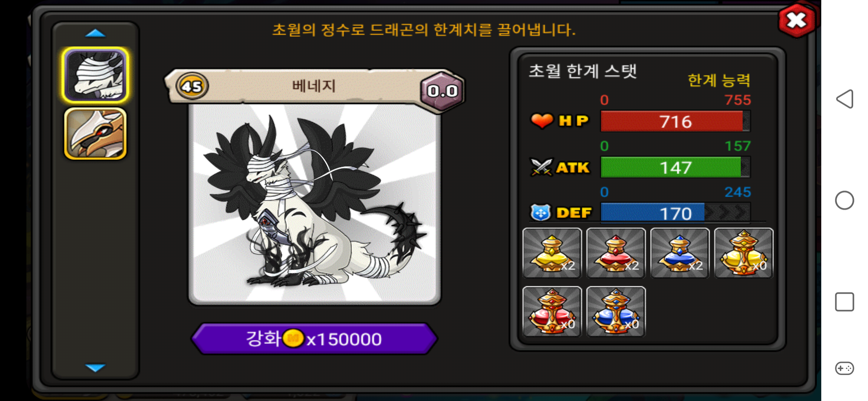
Task: Click the up arrow in the dragon list
Action: [x=95, y=33]
